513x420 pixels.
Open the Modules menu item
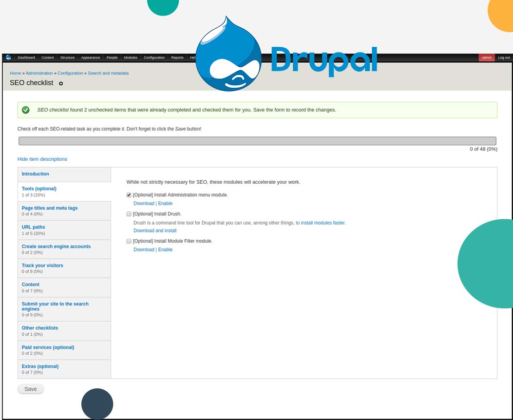tap(131, 57)
